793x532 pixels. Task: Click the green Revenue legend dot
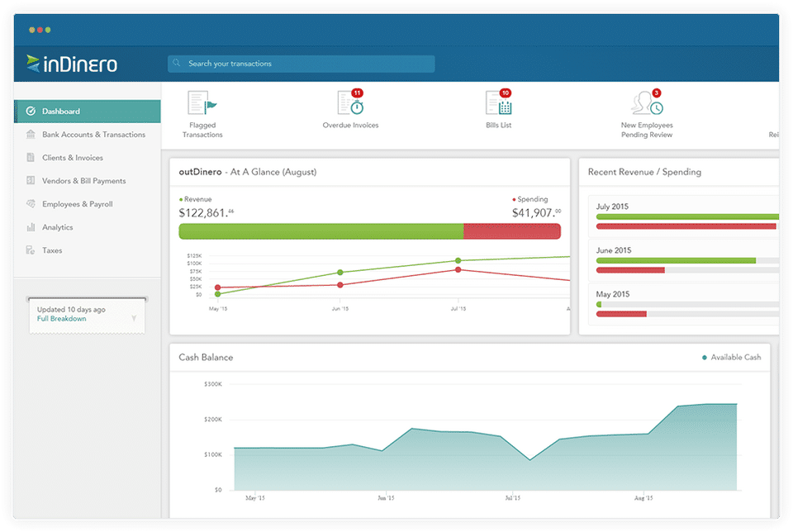coord(181,200)
